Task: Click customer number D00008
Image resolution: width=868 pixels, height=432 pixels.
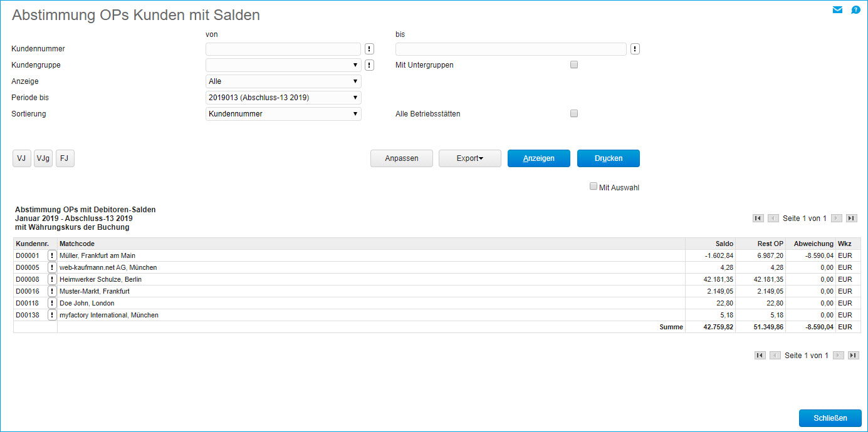Action: tap(28, 279)
